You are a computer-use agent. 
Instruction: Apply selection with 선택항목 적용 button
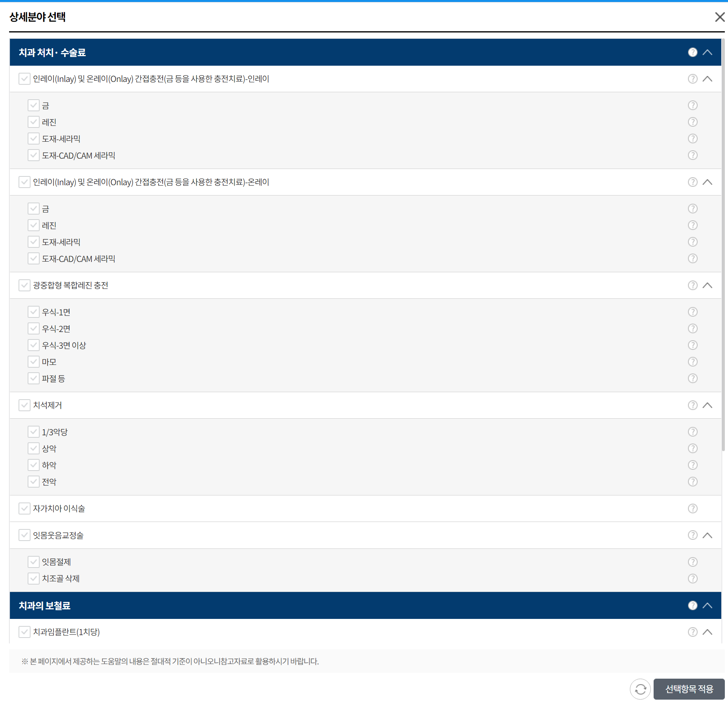(689, 689)
